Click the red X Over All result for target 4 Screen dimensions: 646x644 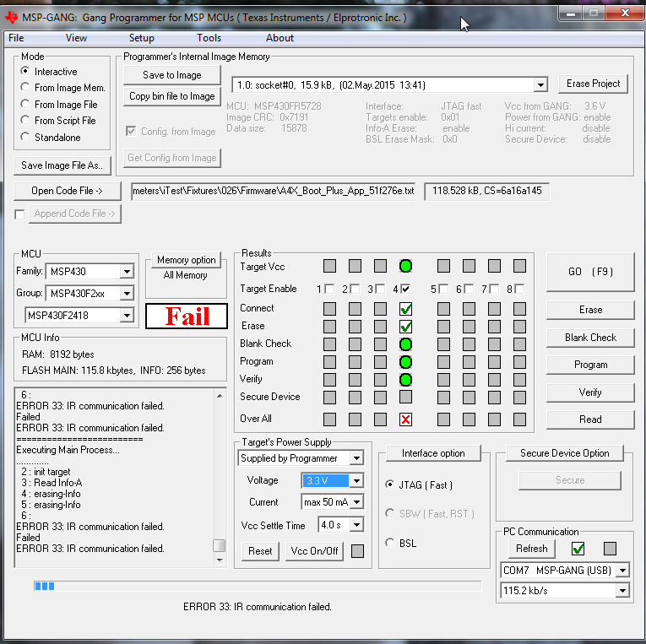click(x=405, y=419)
